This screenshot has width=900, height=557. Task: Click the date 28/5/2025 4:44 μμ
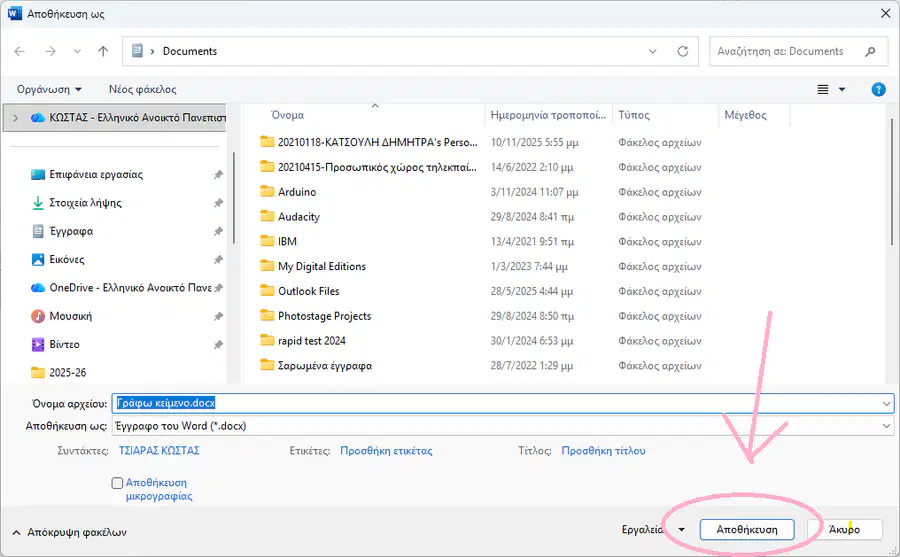[532, 291]
